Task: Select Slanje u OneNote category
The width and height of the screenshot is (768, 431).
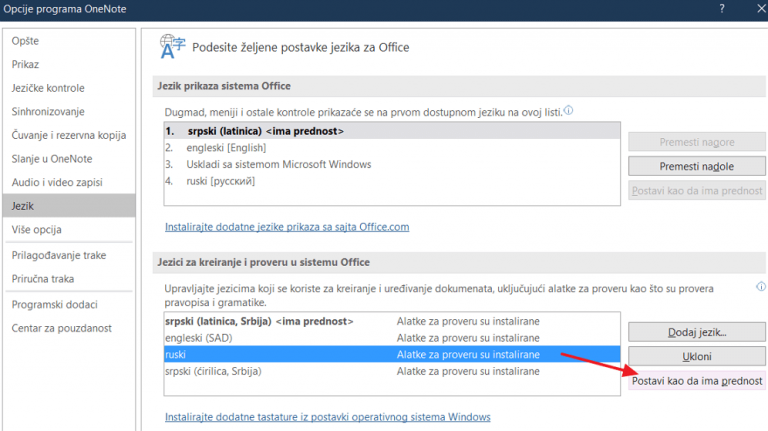Action: [x=52, y=159]
